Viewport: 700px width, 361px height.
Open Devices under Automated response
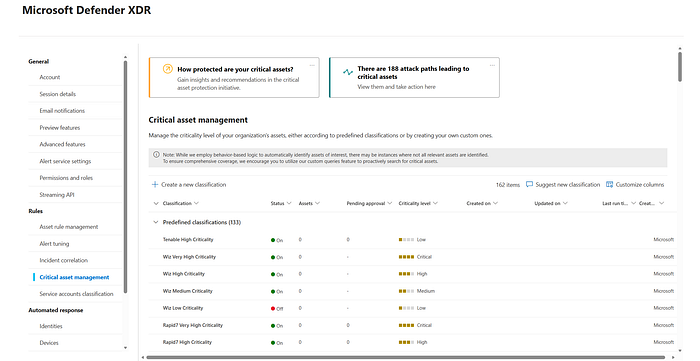pos(49,343)
